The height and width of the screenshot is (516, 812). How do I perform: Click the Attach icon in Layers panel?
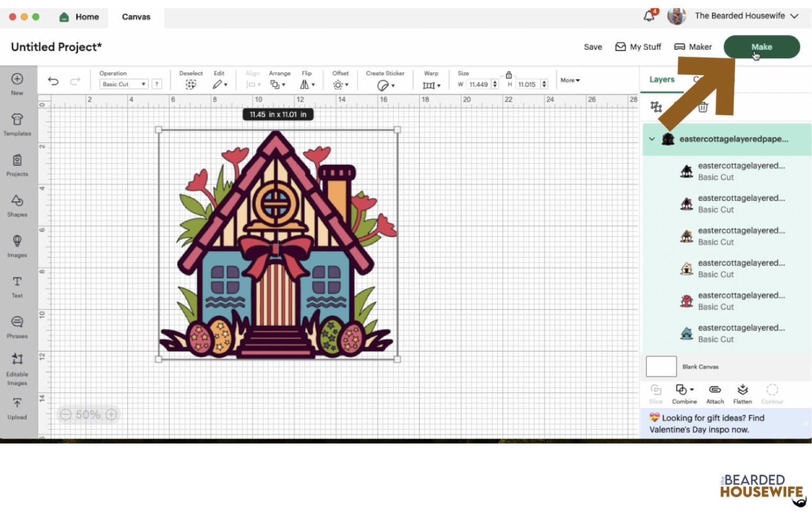[715, 393]
